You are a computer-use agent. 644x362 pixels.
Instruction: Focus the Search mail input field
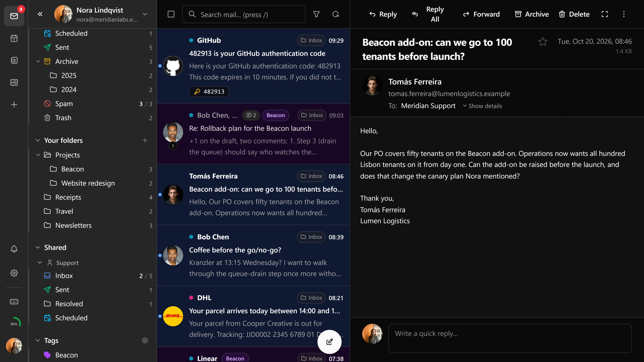click(x=244, y=14)
